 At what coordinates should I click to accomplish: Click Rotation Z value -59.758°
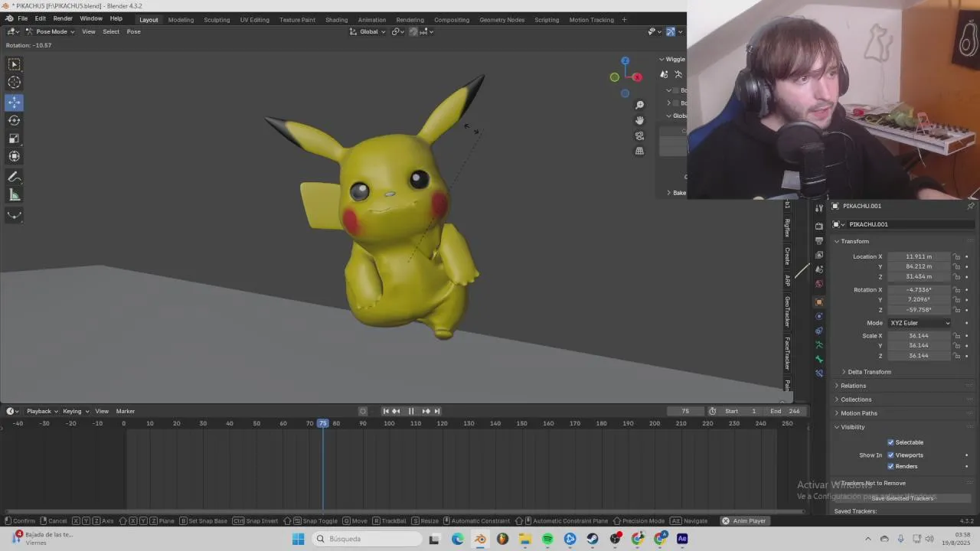pyautogui.click(x=919, y=310)
